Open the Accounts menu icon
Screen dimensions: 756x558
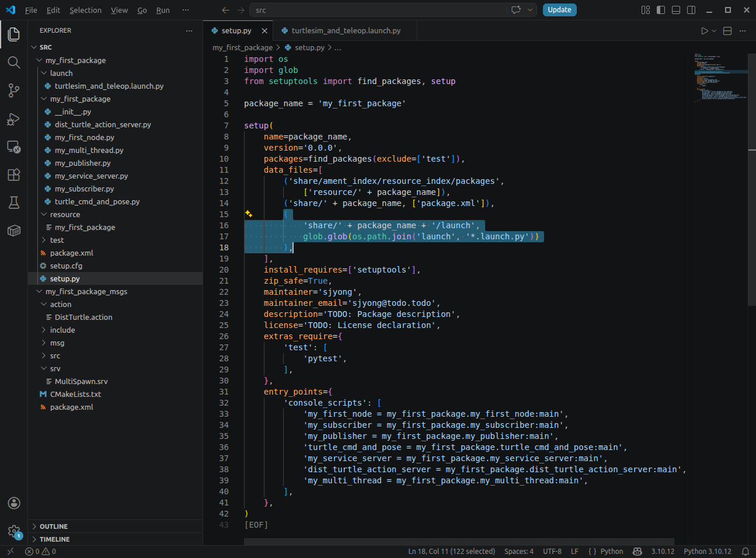pos(14,503)
